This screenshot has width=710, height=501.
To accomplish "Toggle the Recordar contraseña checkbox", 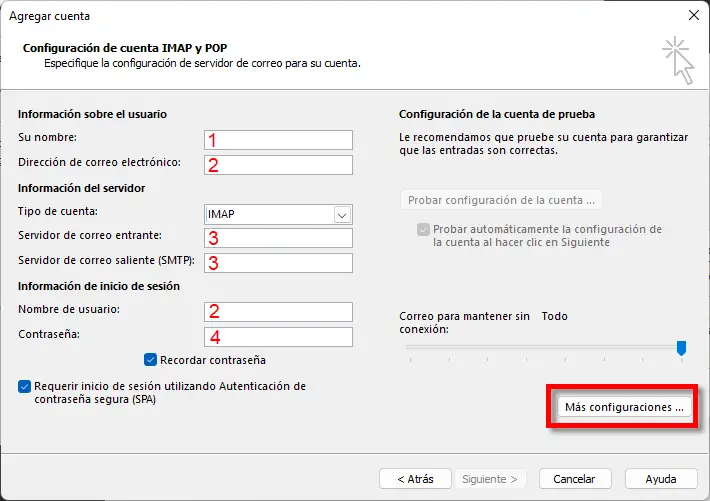I will pyautogui.click(x=150, y=360).
